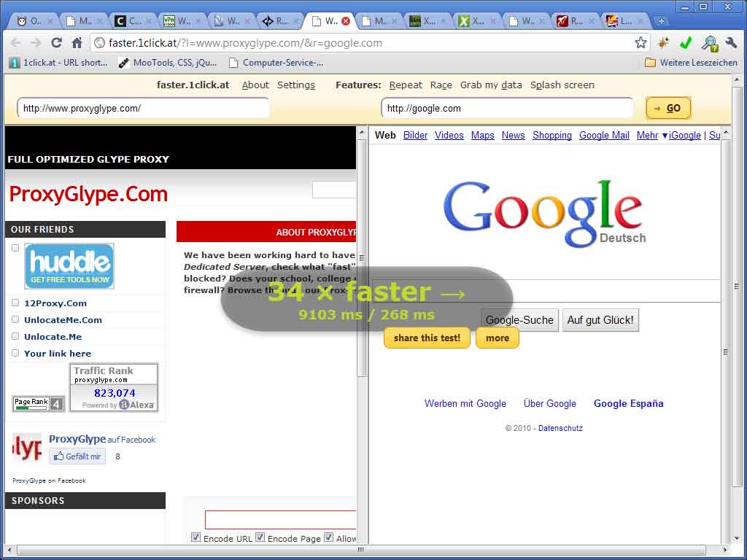Screen dimensions: 747x560
Task: Open the Google España link
Action: (x=628, y=403)
